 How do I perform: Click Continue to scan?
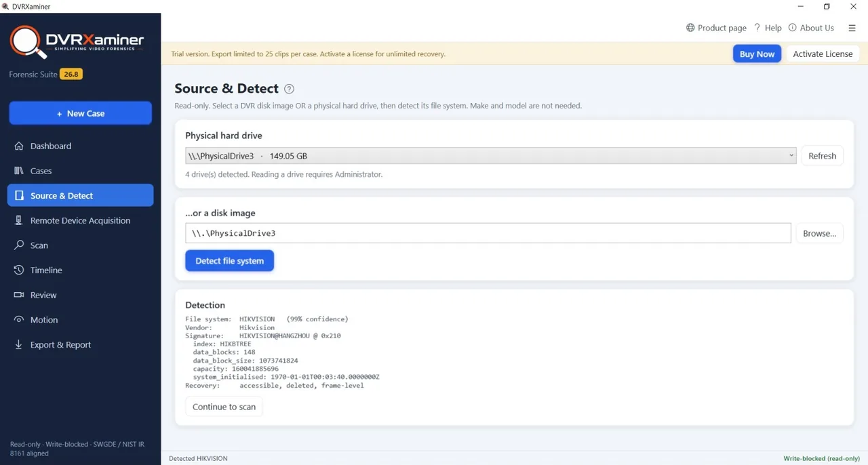click(224, 407)
